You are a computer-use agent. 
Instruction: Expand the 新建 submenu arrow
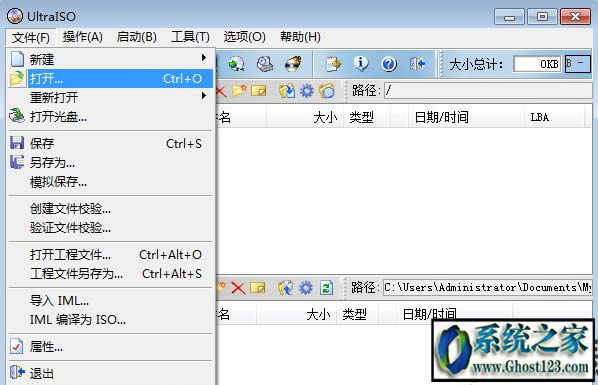pos(204,58)
